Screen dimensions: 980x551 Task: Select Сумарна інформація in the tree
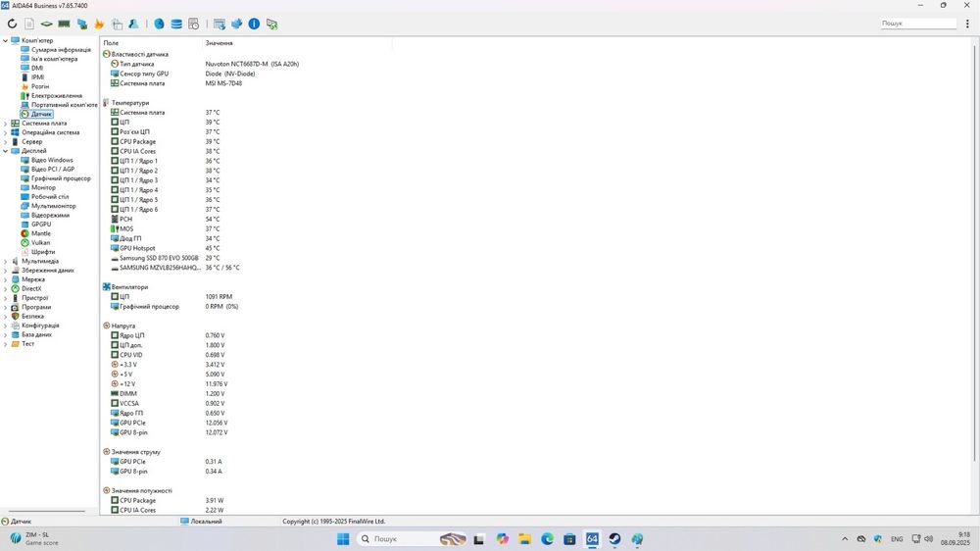coord(61,49)
